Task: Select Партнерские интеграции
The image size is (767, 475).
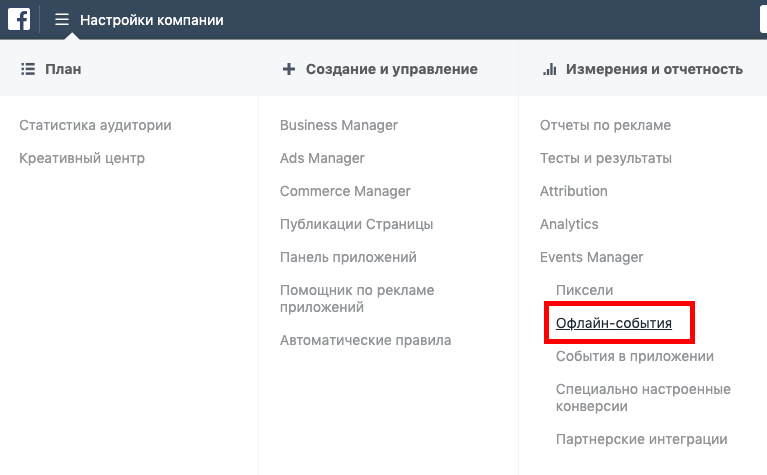Action: [641, 439]
